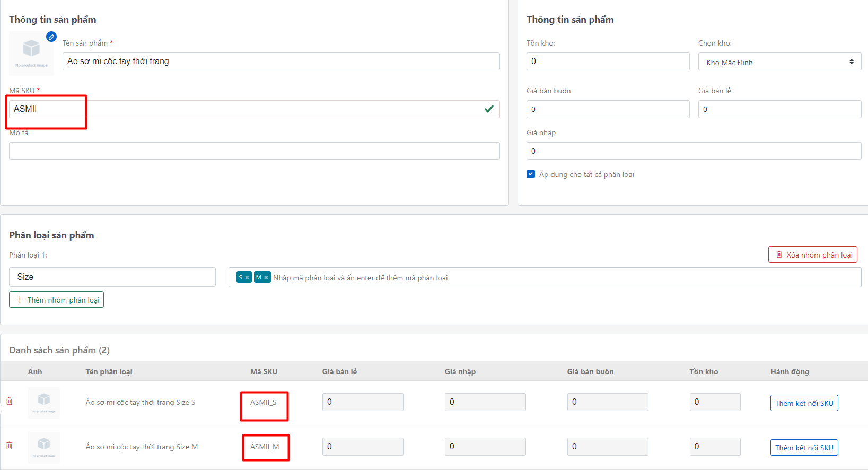Click the Mã SKU field containing ASMII

pyautogui.click(x=255, y=109)
